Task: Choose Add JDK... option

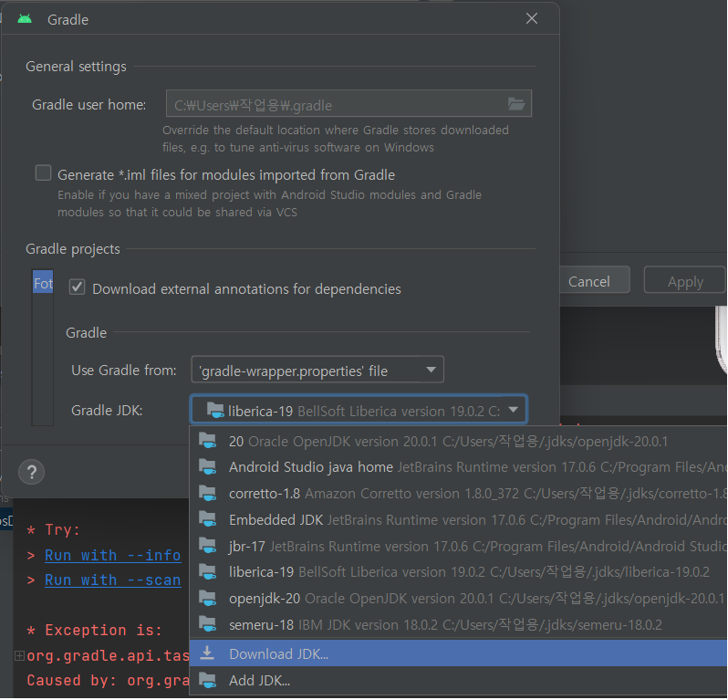Action: click(458, 681)
